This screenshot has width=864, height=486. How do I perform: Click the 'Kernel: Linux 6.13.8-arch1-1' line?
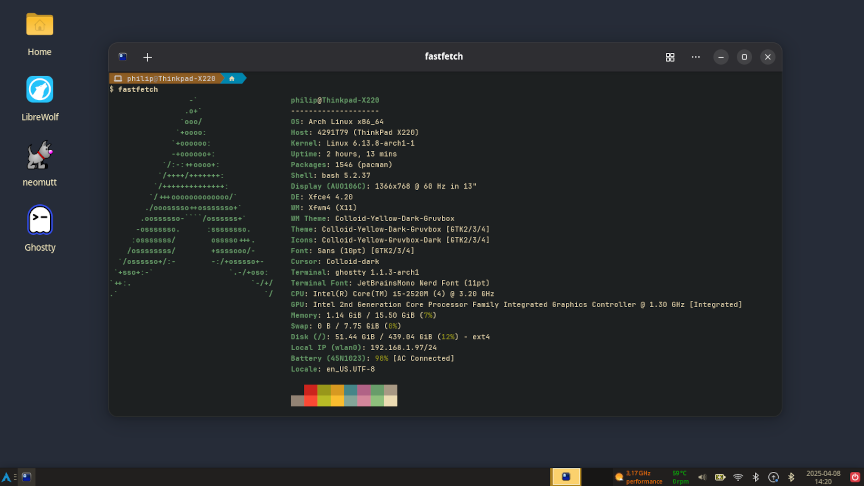coord(353,143)
